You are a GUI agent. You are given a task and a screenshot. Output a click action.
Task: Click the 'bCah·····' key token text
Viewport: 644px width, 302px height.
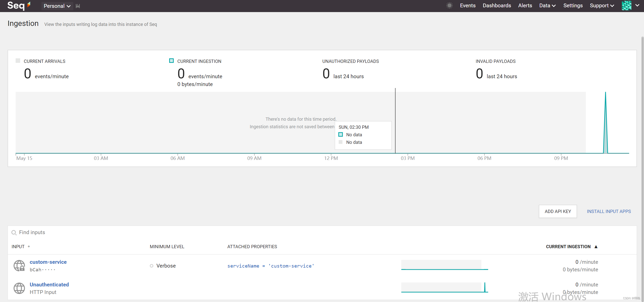pos(42,270)
